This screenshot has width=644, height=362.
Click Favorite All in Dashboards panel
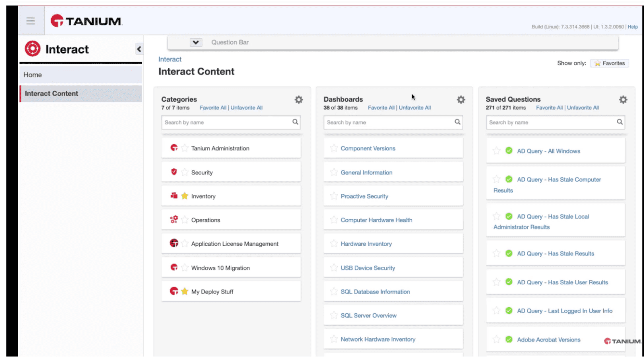coord(381,108)
